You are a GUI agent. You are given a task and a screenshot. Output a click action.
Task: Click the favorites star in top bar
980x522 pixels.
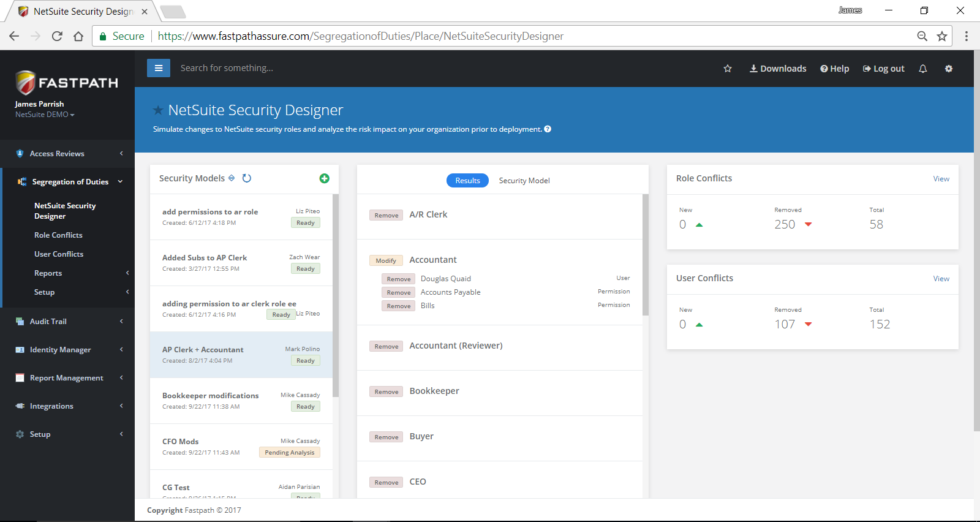(728, 69)
